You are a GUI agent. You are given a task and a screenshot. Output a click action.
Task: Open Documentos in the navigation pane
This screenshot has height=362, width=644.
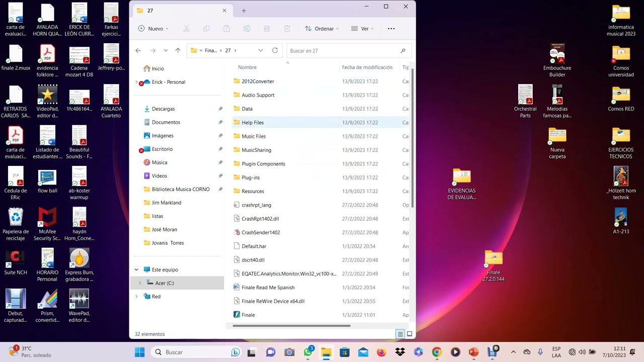(x=166, y=122)
